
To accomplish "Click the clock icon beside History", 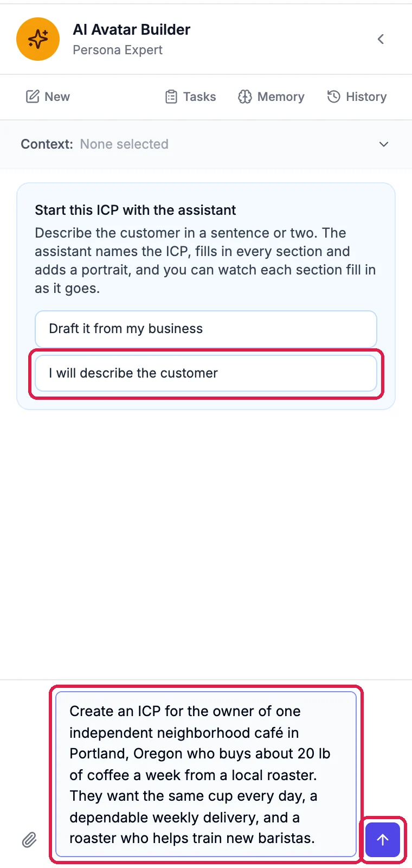I will click(334, 97).
